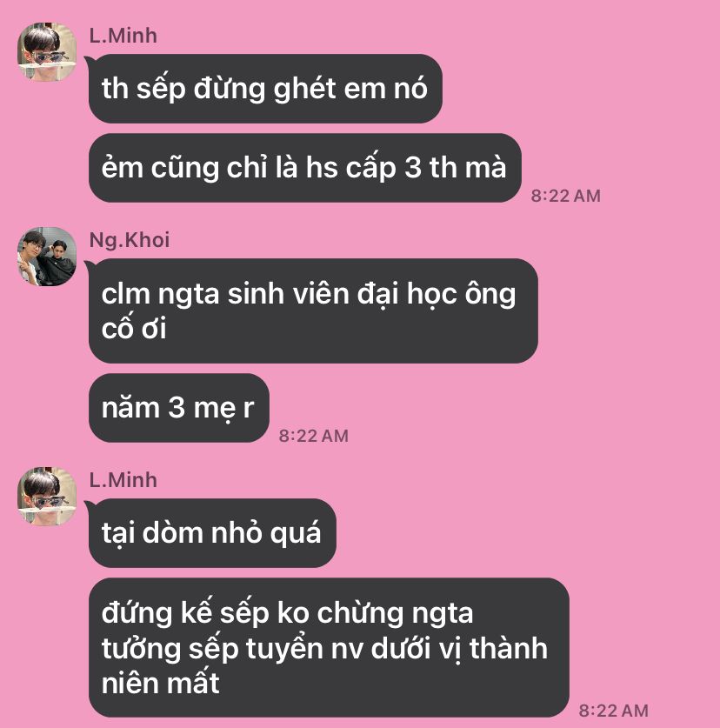Select the 'th sếp đừng ghét em nó' message
The image size is (720, 728).
pyautogui.click(x=265, y=89)
